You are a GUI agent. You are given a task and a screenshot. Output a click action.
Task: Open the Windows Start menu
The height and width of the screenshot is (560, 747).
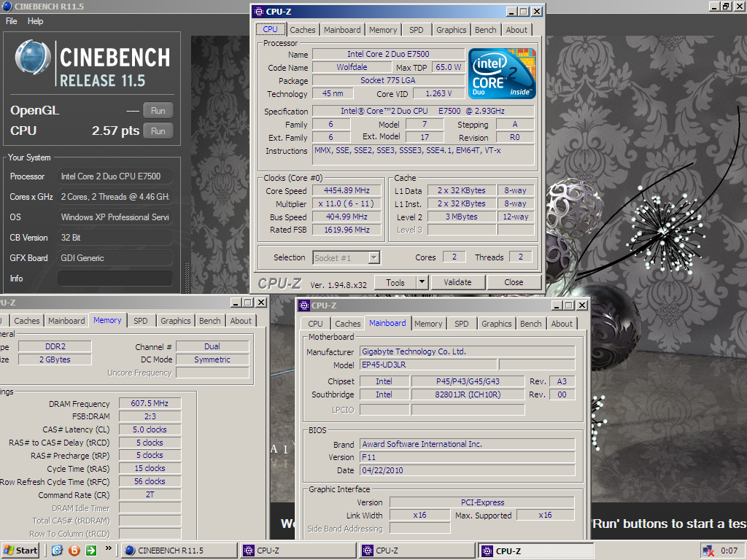[x=20, y=551]
